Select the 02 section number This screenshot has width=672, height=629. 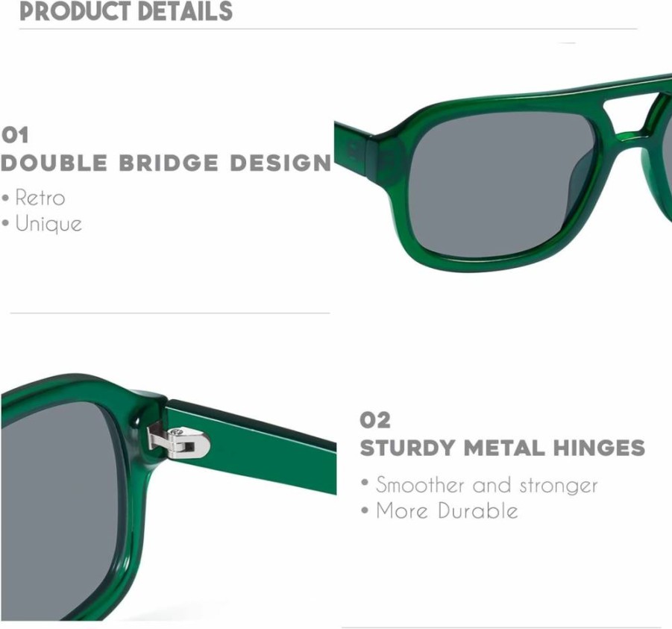pos(375,420)
